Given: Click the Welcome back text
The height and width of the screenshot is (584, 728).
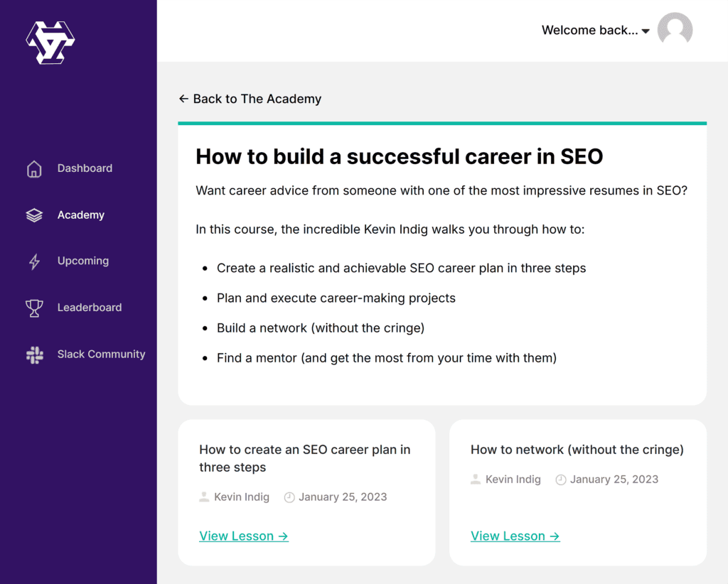Looking at the screenshot, I should click(589, 31).
